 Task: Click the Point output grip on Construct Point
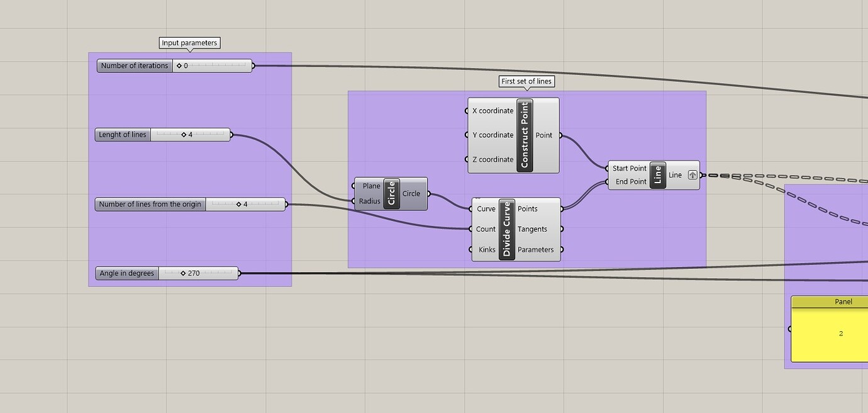[560, 135]
